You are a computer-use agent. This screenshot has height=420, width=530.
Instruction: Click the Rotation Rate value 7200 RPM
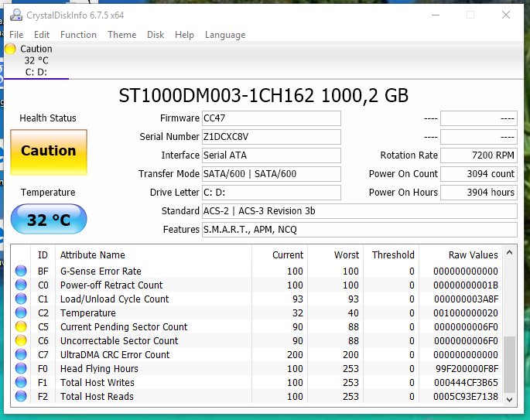pyautogui.click(x=479, y=155)
